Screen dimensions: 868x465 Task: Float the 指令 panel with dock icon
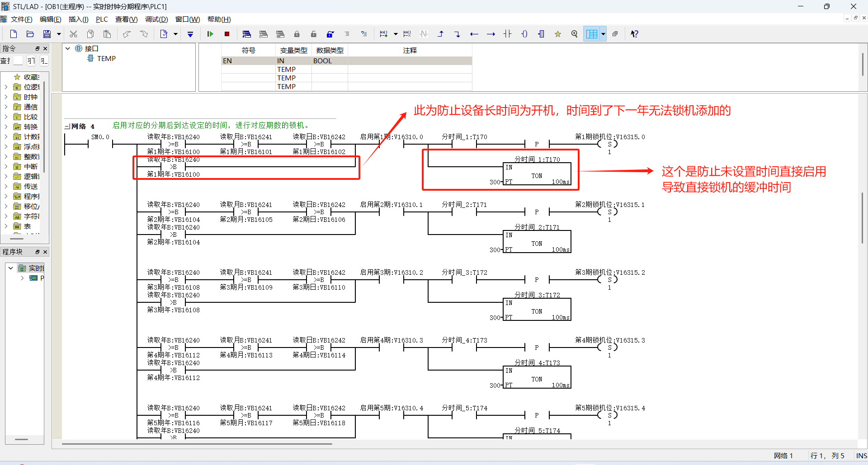(x=38, y=48)
